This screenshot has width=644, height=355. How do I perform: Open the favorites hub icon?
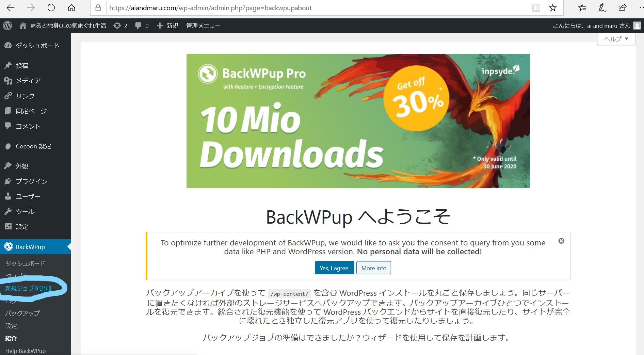point(582,8)
